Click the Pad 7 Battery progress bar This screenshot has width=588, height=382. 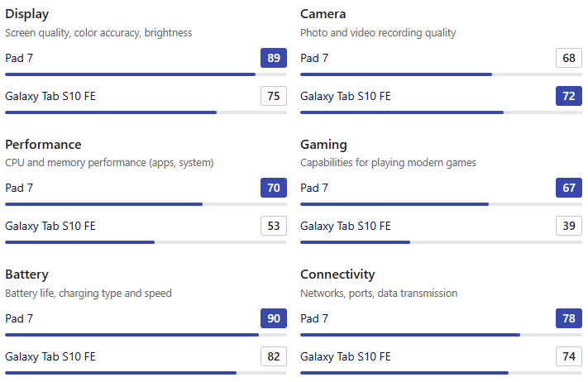[146, 335]
